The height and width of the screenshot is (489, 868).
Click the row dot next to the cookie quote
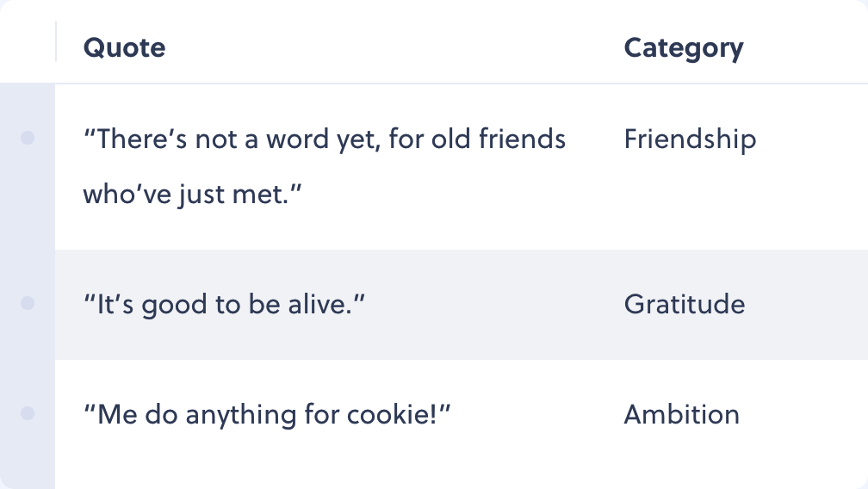28,413
